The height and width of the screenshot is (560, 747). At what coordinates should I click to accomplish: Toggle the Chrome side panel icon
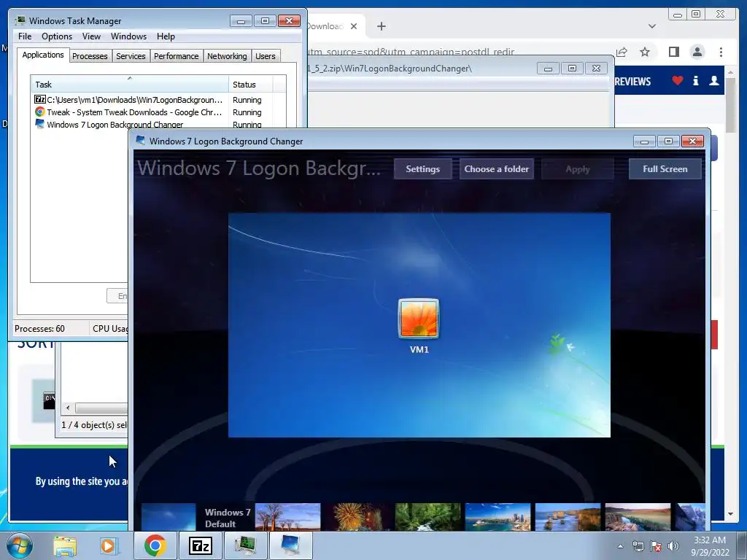(x=673, y=52)
